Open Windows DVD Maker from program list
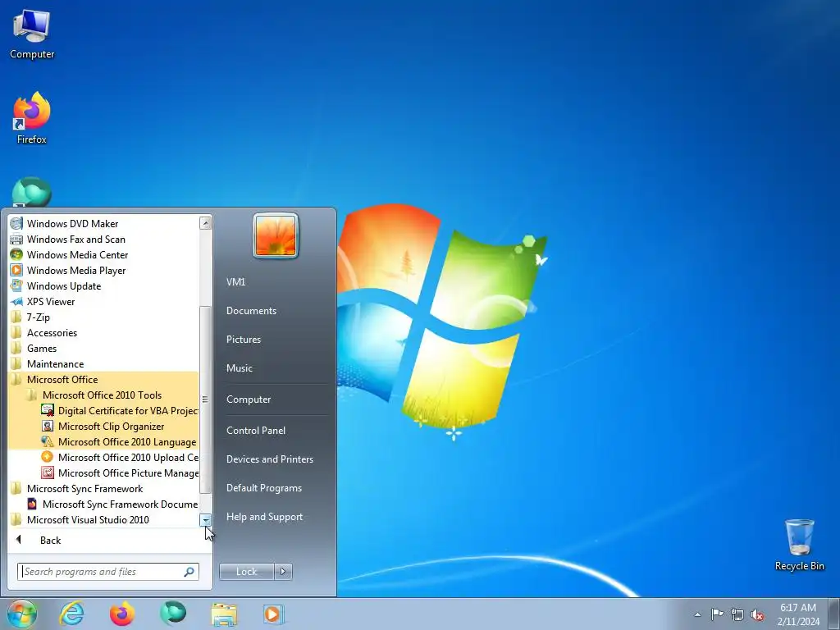The image size is (840, 630). [103, 223]
